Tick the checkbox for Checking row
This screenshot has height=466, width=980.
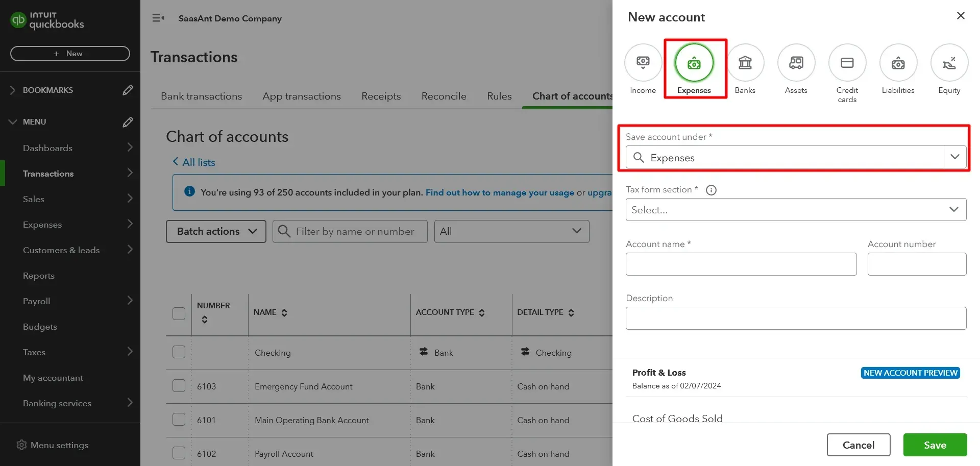(x=179, y=352)
